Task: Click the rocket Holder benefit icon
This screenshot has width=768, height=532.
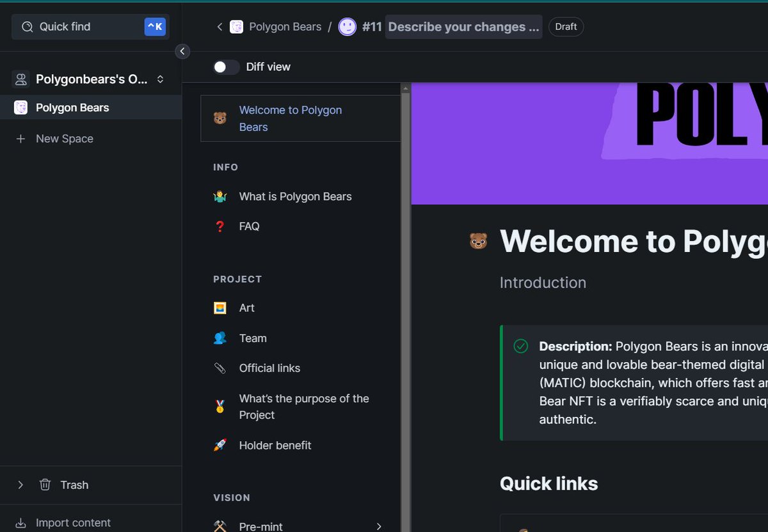Action: pyautogui.click(x=220, y=445)
